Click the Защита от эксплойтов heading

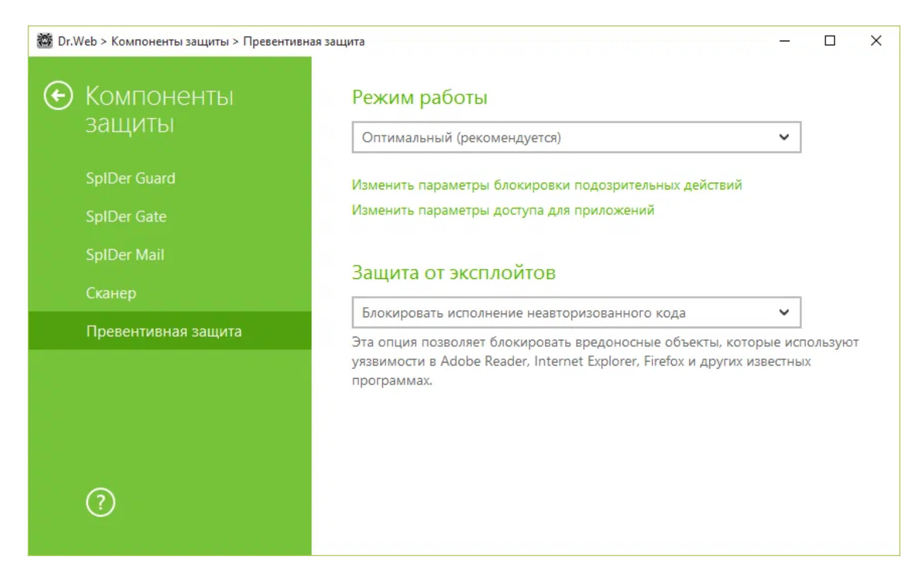tap(453, 272)
